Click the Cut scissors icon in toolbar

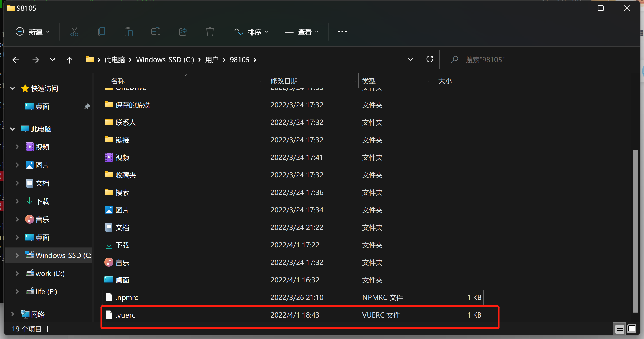[x=74, y=32]
